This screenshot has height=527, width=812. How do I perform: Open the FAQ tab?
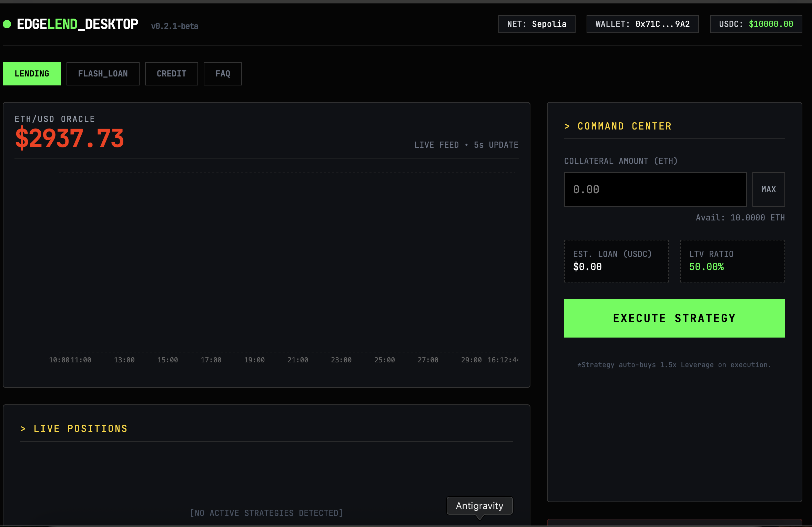click(223, 74)
